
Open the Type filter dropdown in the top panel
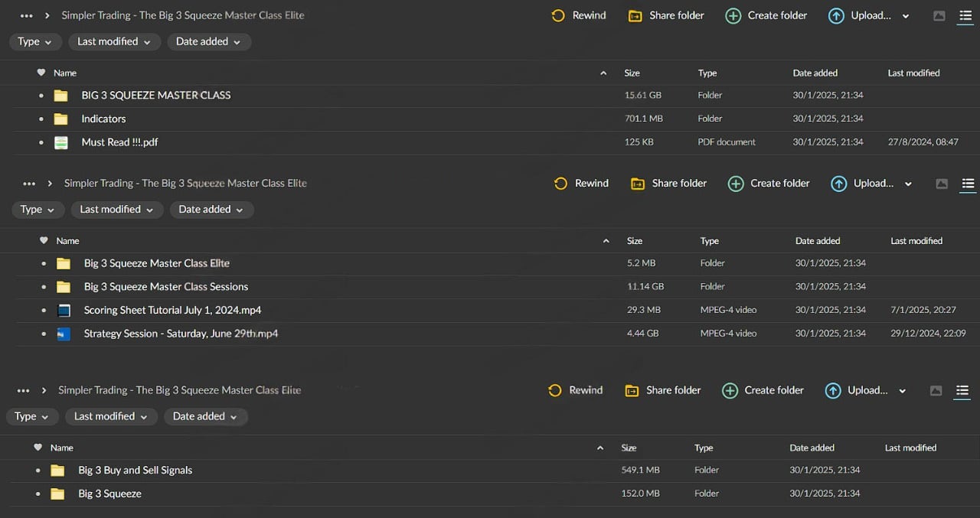[34, 42]
